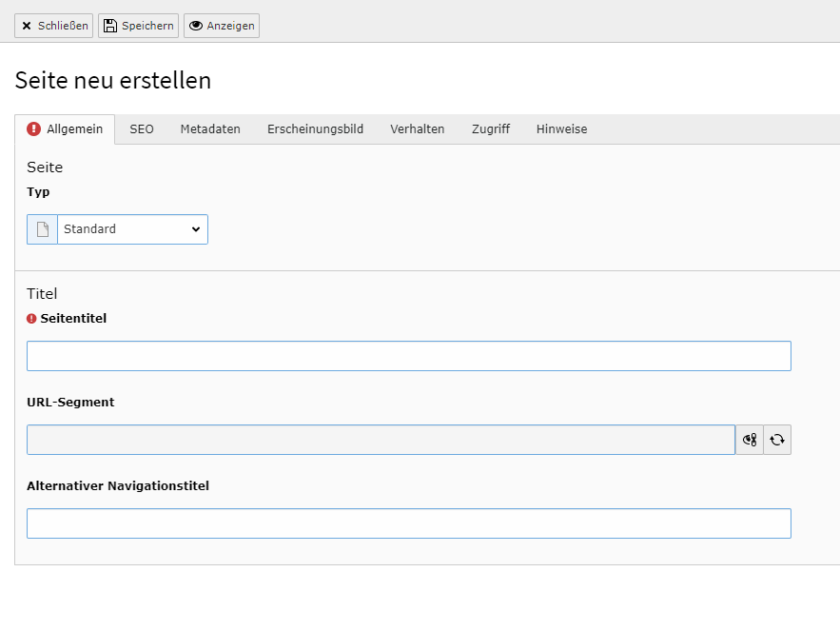This screenshot has width=840, height=631.
Task: Click the red error icon beside Seitentitel
Action: pos(31,319)
